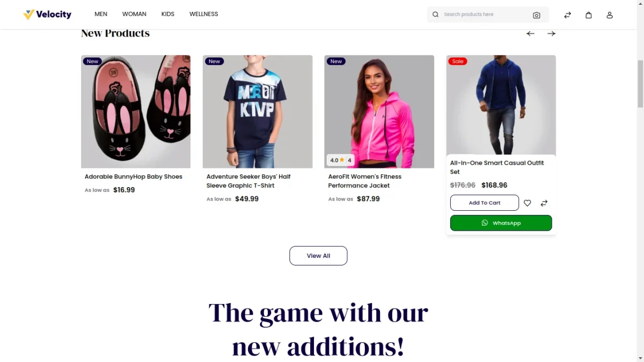Open Adorable BunnyHop Baby Shoes image
644x362 pixels.
tap(136, 112)
